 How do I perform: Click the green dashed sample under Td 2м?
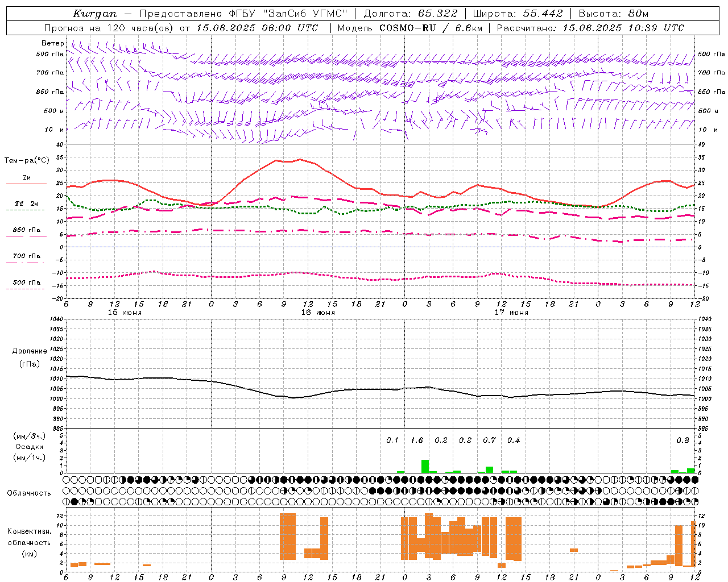25,210
